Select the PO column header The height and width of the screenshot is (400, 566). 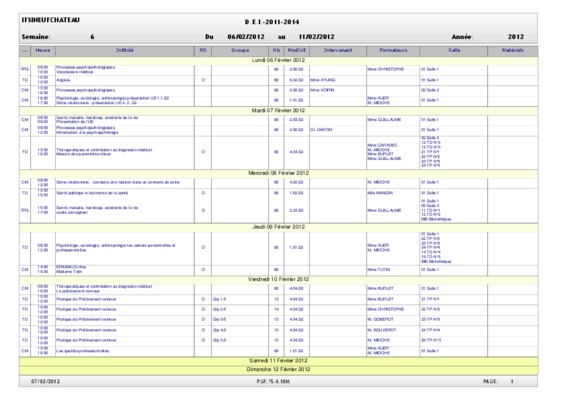pyautogui.click(x=203, y=51)
